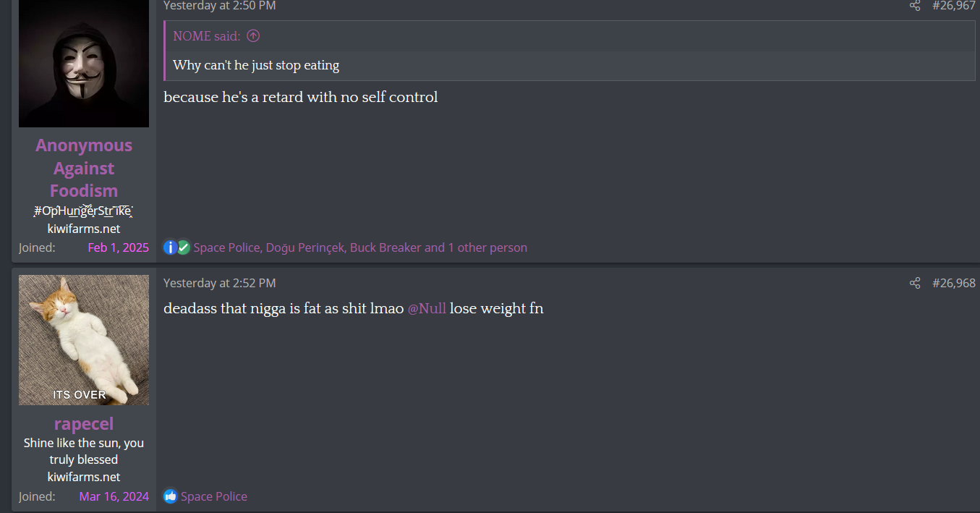
Task: Click the quoted text 'Why can't he just stop eating'
Action: pyautogui.click(x=256, y=65)
